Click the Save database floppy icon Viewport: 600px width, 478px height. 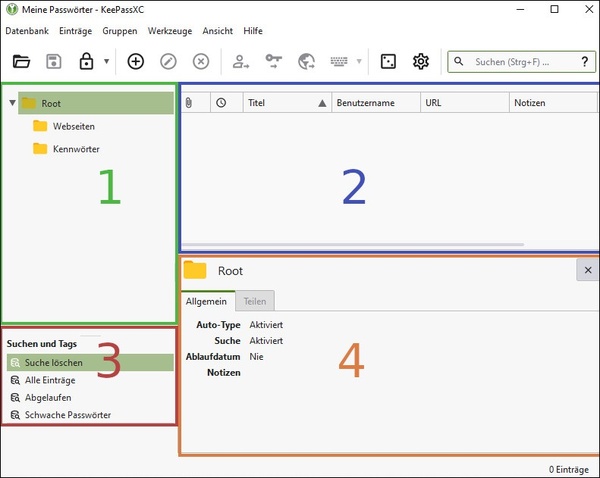pos(54,61)
